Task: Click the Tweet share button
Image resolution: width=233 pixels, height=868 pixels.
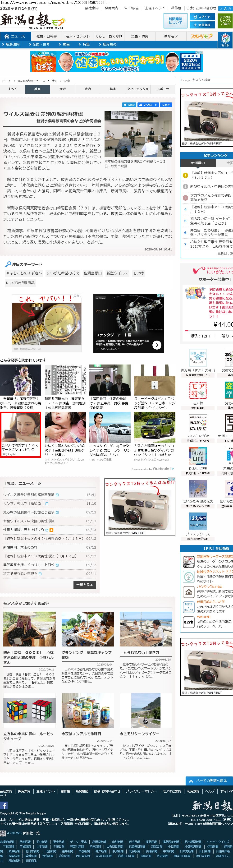Action: point(129,105)
